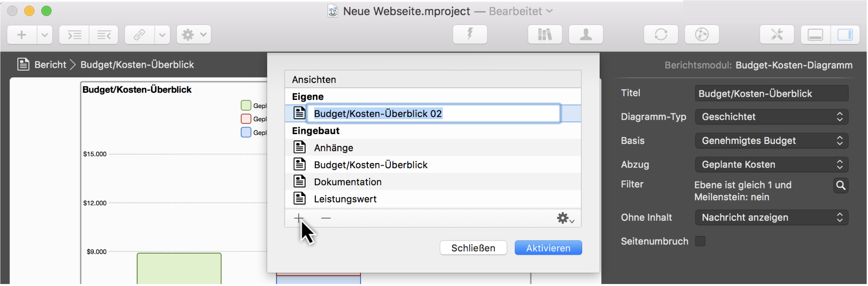Click the Publish network globe icon

[701, 34]
